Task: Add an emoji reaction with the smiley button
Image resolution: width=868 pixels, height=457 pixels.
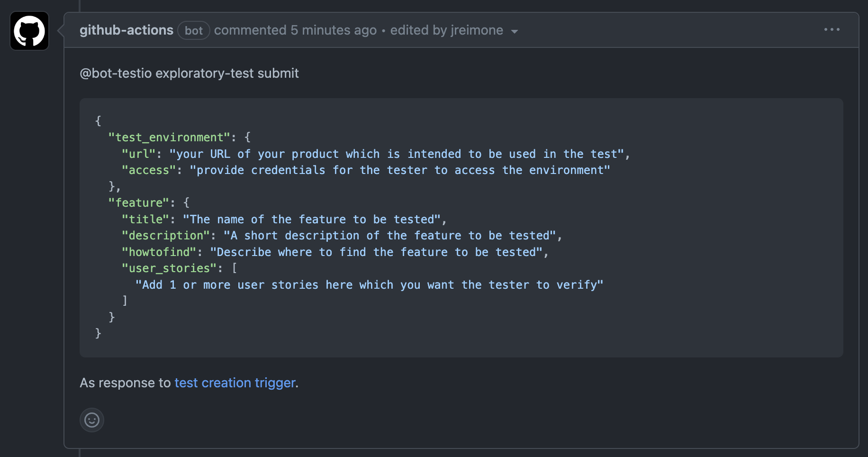Action: tap(92, 420)
